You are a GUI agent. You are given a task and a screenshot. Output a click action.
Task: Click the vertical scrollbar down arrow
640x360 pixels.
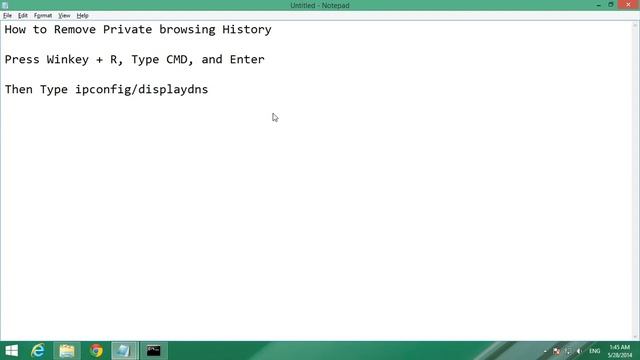635,337
